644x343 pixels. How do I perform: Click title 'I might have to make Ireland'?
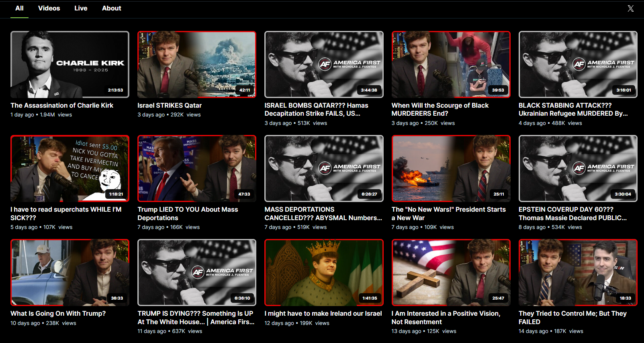[323, 313]
